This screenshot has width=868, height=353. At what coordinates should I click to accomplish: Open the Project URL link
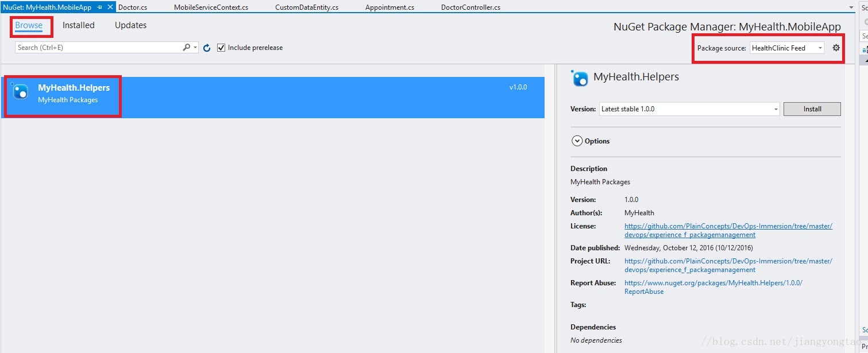pos(728,265)
